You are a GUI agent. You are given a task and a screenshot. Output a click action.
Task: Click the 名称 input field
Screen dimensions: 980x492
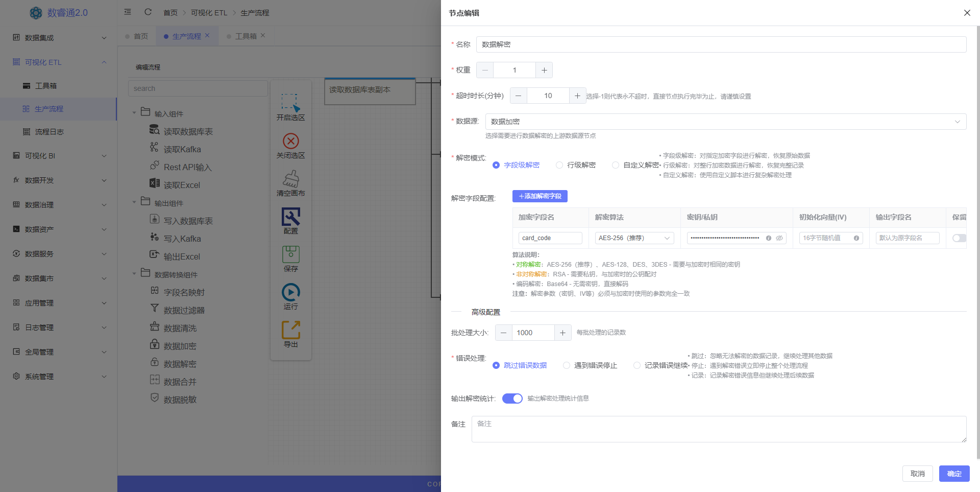click(721, 44)
